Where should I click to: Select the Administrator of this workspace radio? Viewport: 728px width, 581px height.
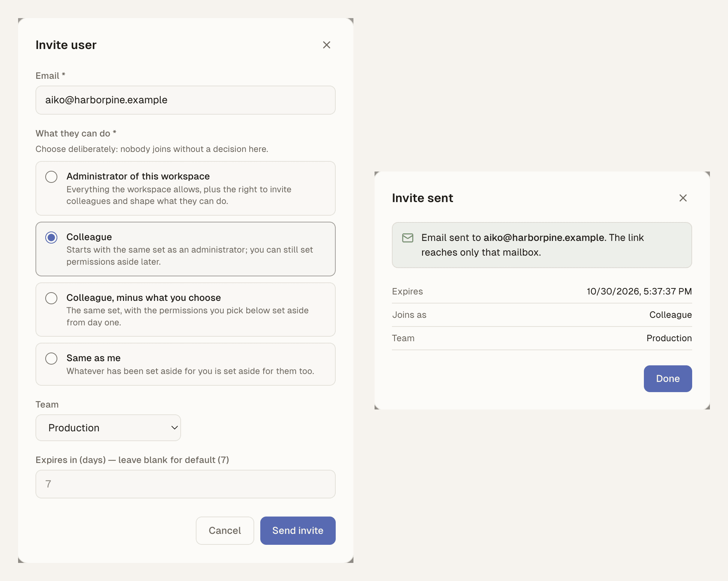tap(51, 177)
